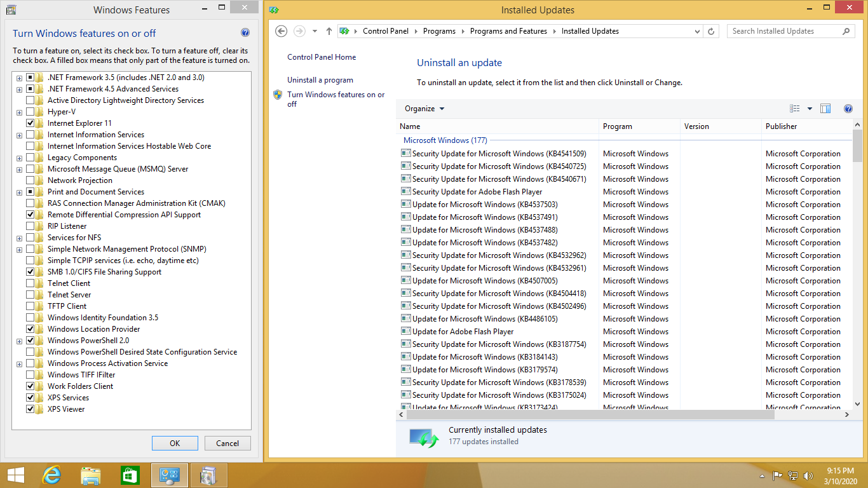Click icon of KB4537503 update row
This screenshot has height=488, width=868.
[x=406, y=204]
